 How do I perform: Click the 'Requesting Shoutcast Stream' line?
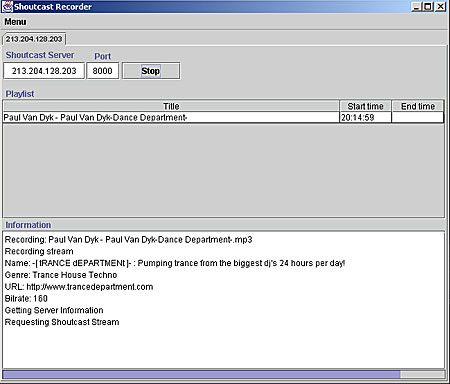[62, 322]
